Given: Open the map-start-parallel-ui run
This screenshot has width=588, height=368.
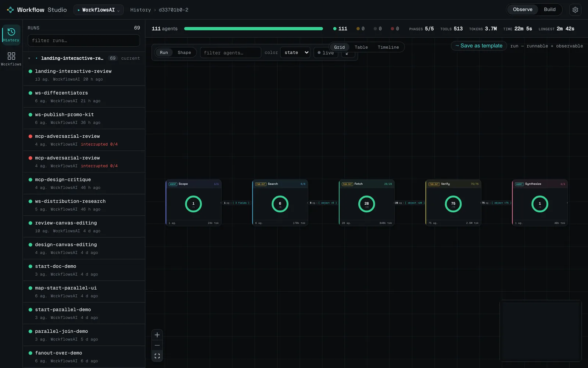Looking at the screenshot, I should pyautogui.click(x=84, y=292).
